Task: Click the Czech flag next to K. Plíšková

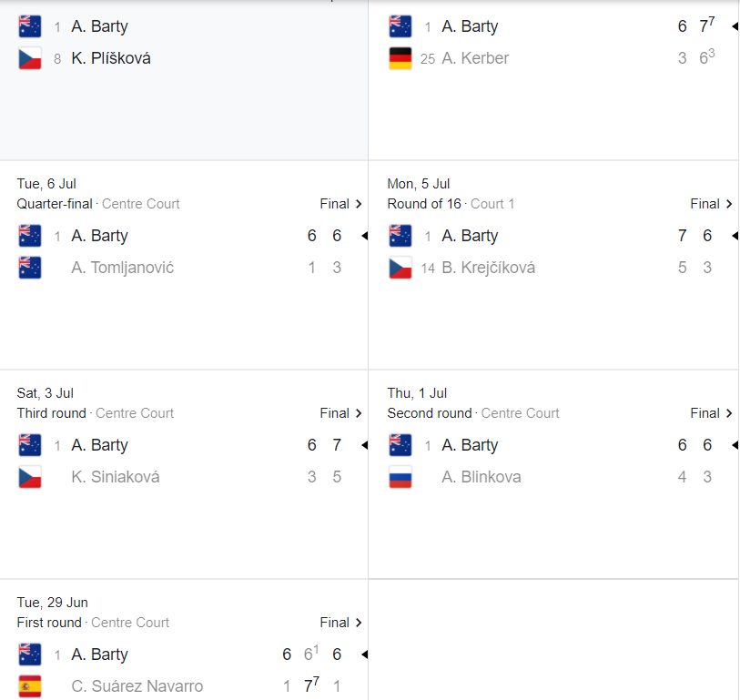Action: coord(30,58)
